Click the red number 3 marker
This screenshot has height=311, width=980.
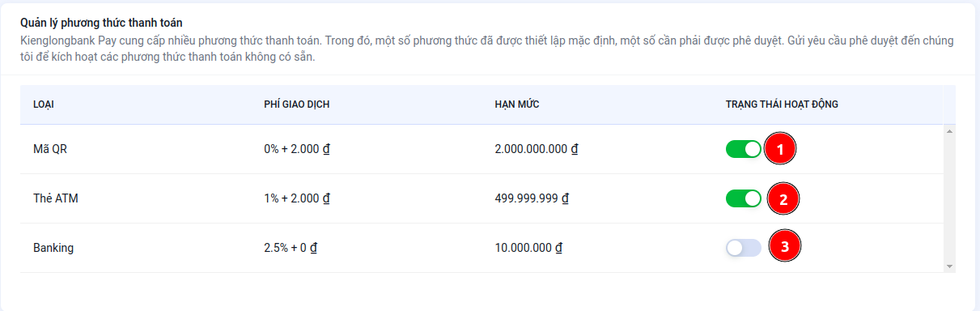click(x=784, y=245)
